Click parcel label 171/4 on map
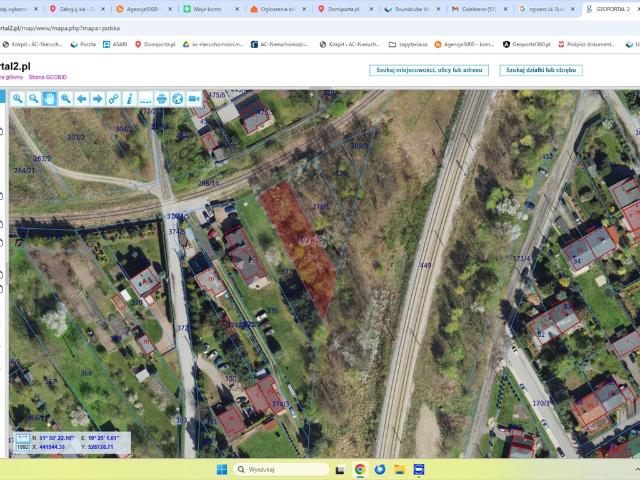 (x=522, y=258)
